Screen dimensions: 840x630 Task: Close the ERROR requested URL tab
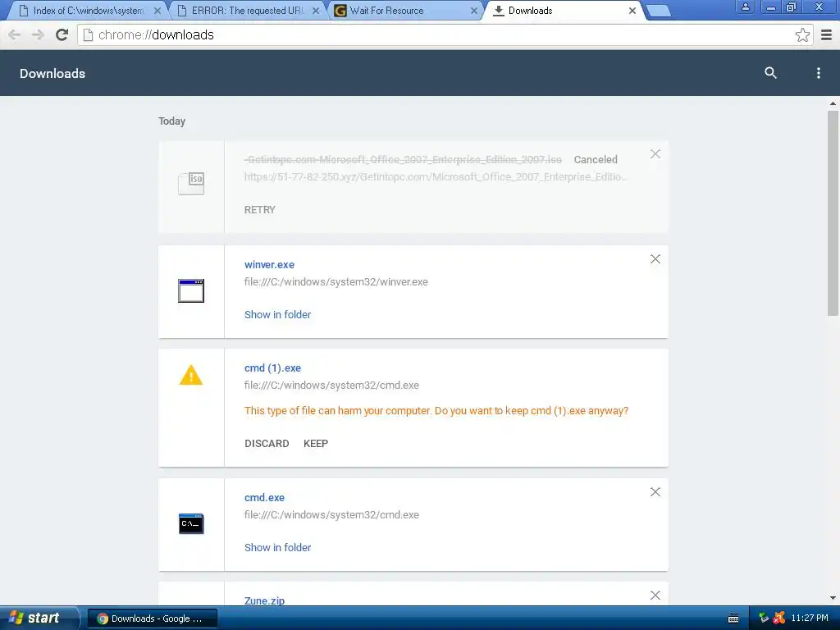(316, 11)
